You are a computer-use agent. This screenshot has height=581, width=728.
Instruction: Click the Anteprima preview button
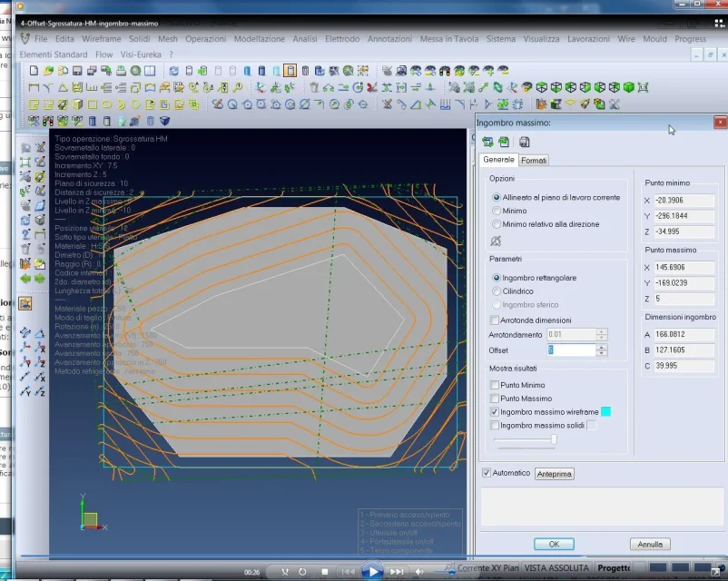point(554,474)
